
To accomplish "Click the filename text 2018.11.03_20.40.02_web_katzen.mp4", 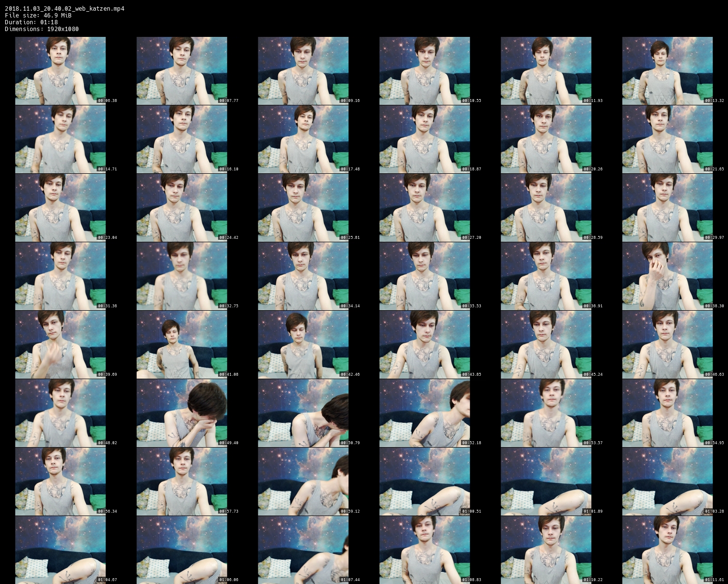I will click(x=65, y=8).
